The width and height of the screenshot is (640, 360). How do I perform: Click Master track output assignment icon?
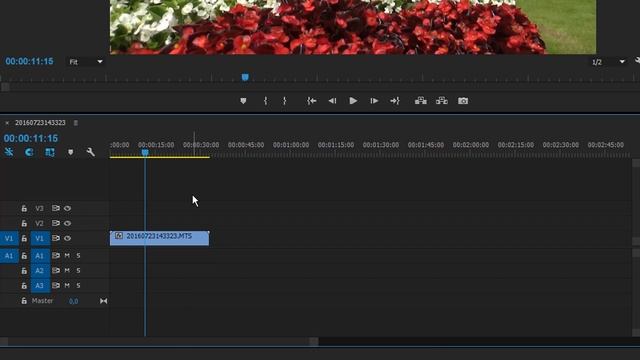104,301
